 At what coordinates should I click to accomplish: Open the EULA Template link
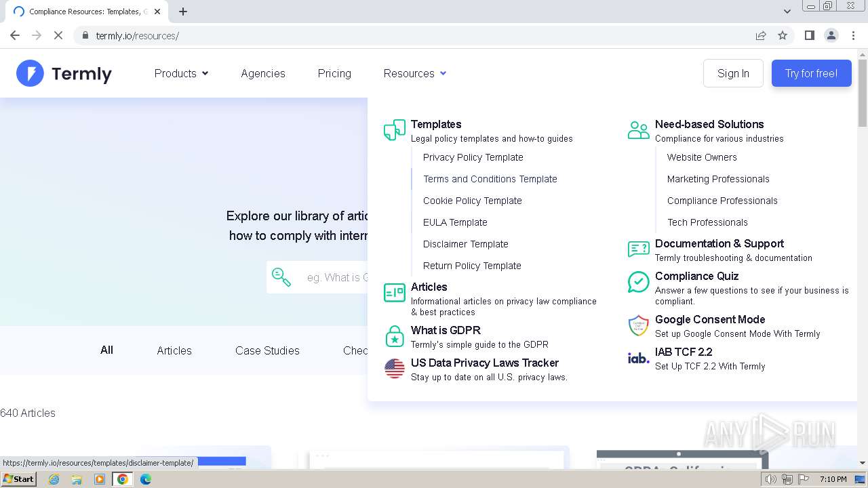click(x=455, y=222)
